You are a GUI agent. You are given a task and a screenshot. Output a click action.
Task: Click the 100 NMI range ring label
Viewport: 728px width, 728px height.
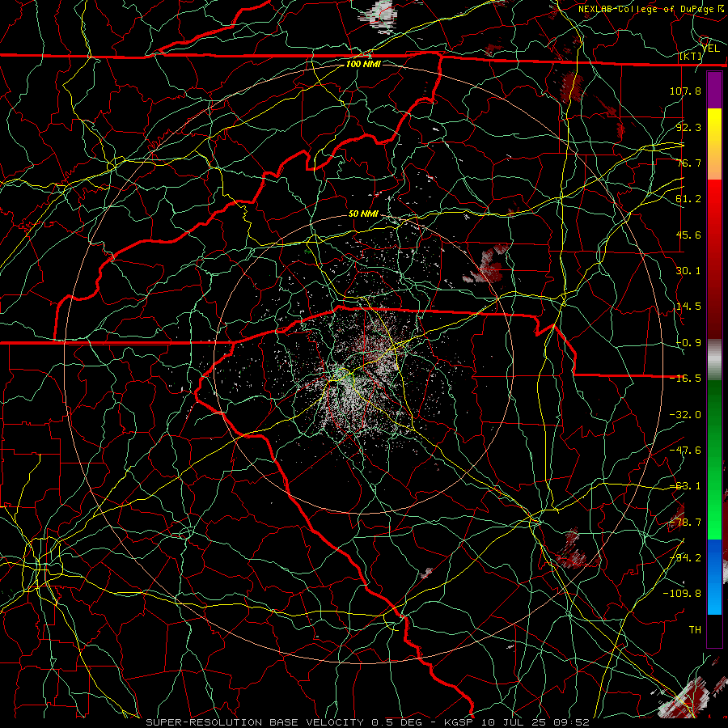[363, 64]
